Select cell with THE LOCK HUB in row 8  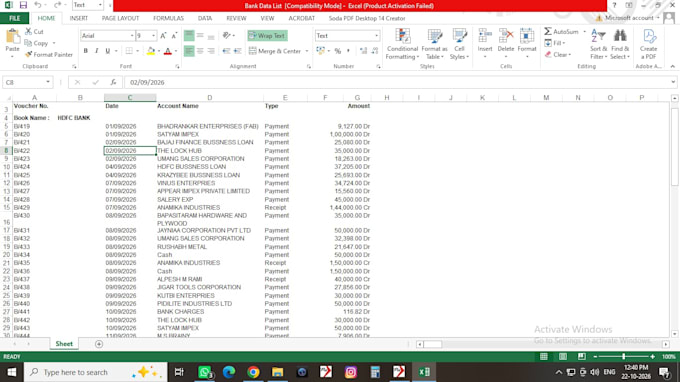(209, 150)
